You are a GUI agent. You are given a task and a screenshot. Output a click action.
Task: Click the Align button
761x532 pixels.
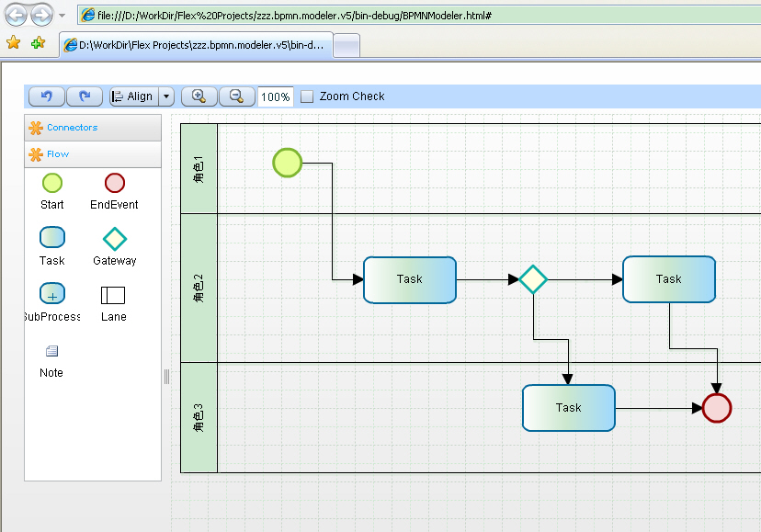coord(133,96)
